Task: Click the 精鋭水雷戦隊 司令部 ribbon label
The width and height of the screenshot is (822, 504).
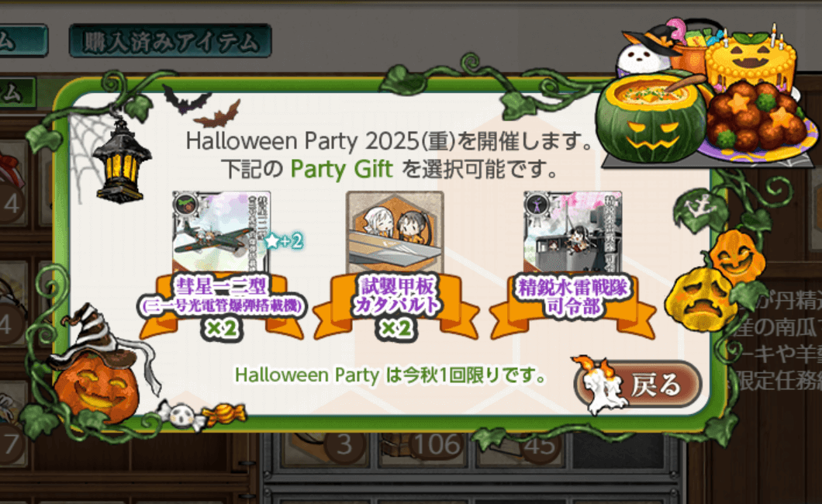Action: point(572,304)
